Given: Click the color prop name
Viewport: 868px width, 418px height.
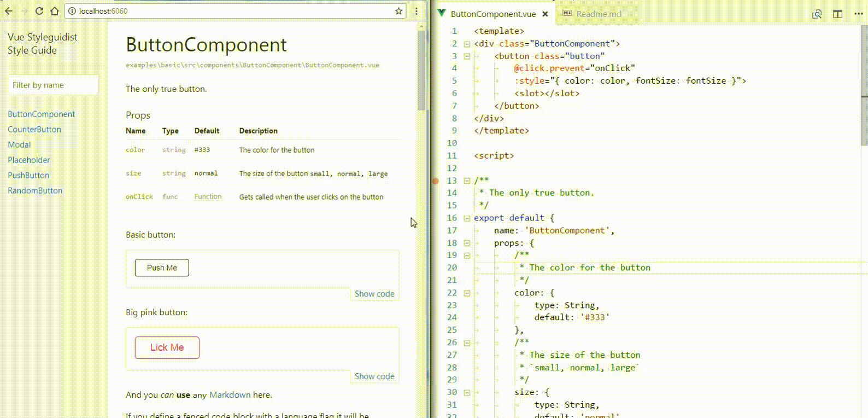Looking at the screenshot, I should tap(135, 150).
